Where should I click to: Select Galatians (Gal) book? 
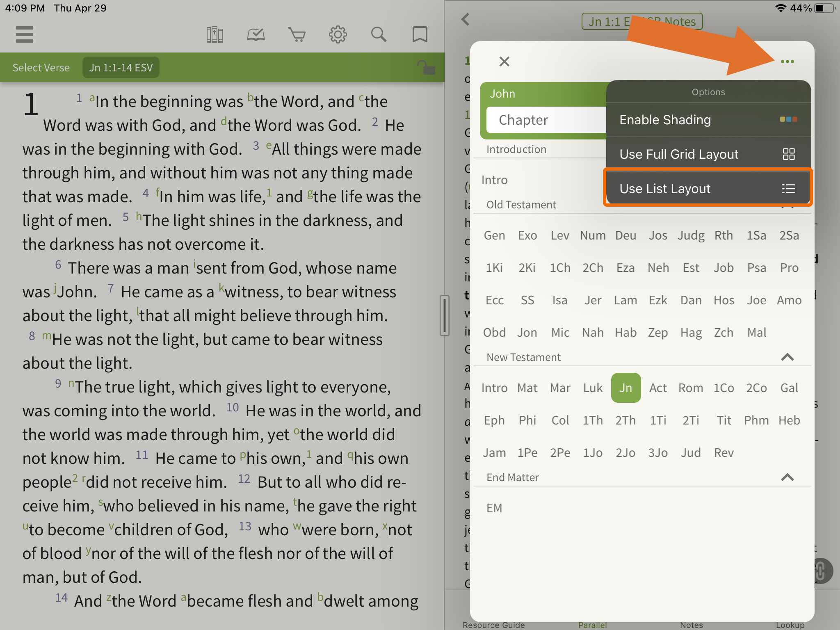tap(789, 388)
